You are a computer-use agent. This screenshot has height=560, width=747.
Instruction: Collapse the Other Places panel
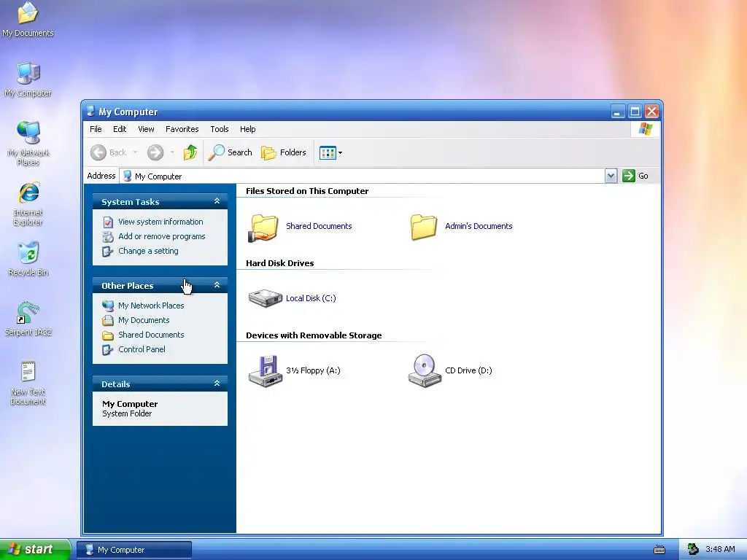click(x=217, y=285)
